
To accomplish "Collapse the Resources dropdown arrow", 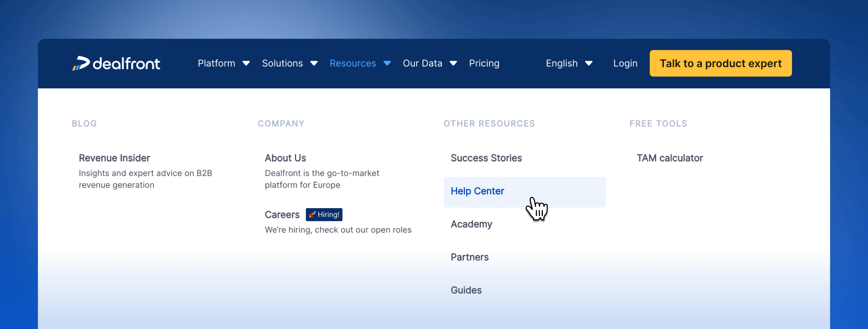I will coord(387,63).
